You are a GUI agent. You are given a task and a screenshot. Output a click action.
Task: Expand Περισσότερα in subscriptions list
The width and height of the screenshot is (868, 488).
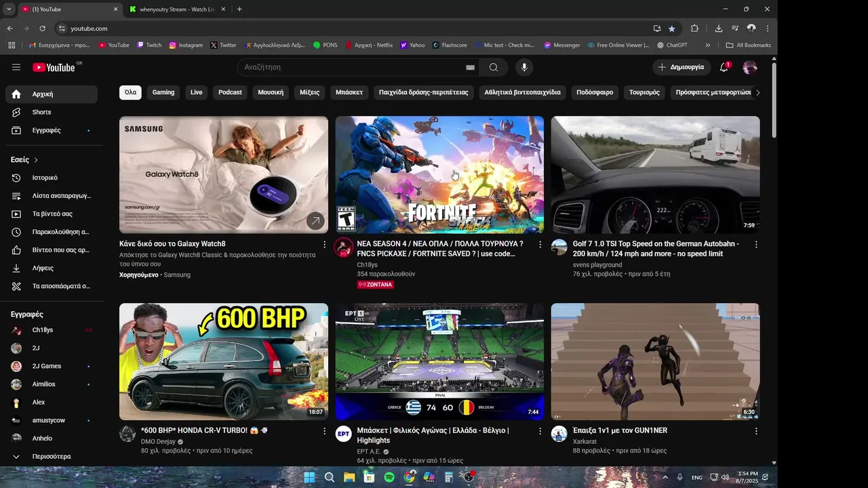click(52, 456)
